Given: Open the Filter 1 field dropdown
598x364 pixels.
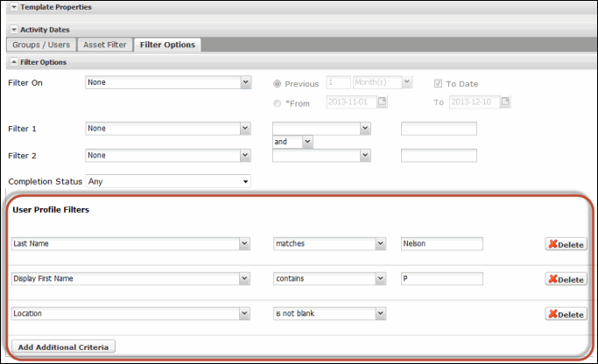Looking at the screenshot, I should coord(168,129).
